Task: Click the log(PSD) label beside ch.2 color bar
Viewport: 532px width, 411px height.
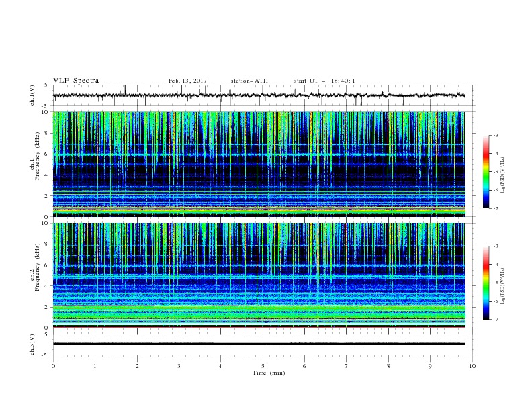Action: click(x=503, y=285)
